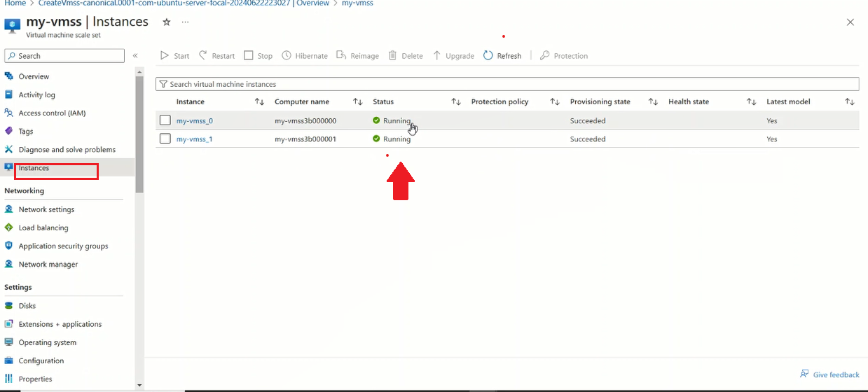Open the more options ellipsis beside title
The width and height of the screenshot is (868, 392).
click(185, 22)
